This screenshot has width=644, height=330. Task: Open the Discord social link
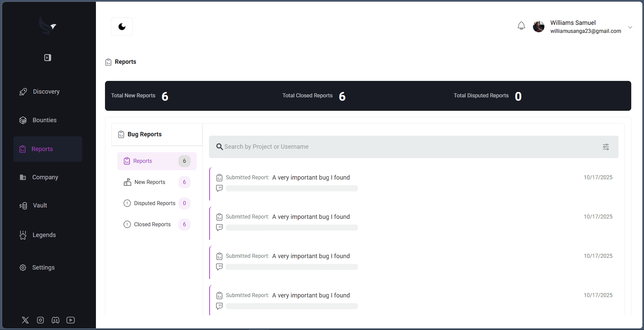click(x=56, y=320)
